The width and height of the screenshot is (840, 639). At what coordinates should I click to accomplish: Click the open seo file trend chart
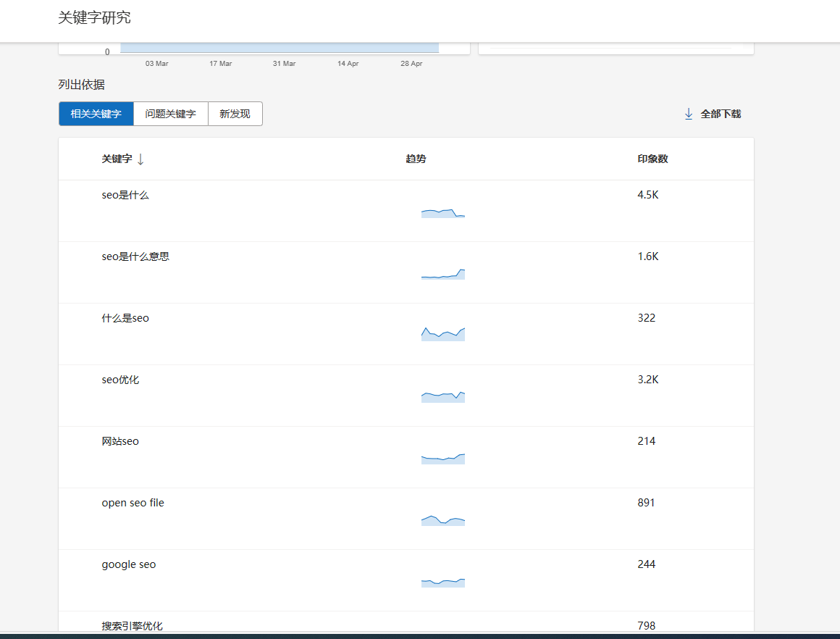click(442, 520)
